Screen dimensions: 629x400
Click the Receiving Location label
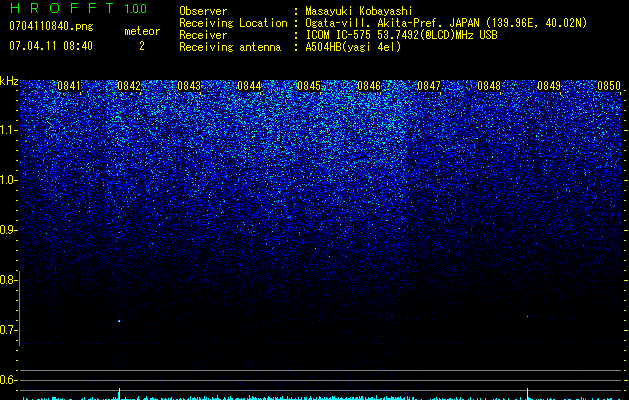233,23
